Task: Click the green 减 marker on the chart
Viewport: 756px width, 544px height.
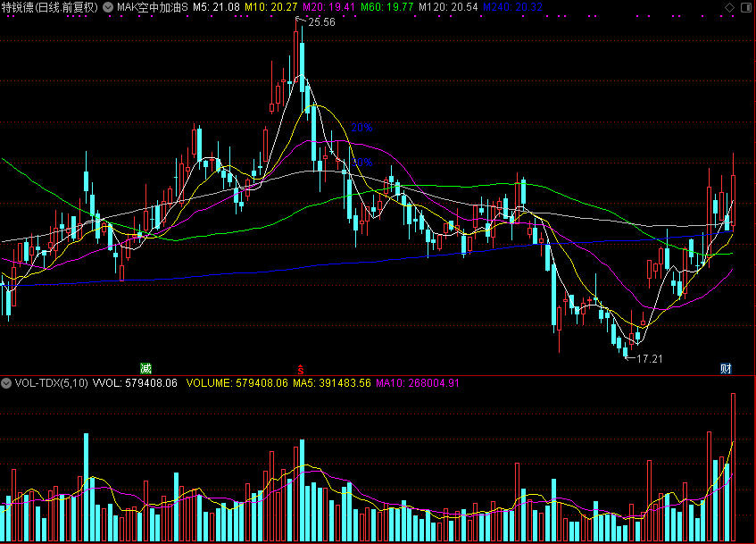Action: coord(146,369)
